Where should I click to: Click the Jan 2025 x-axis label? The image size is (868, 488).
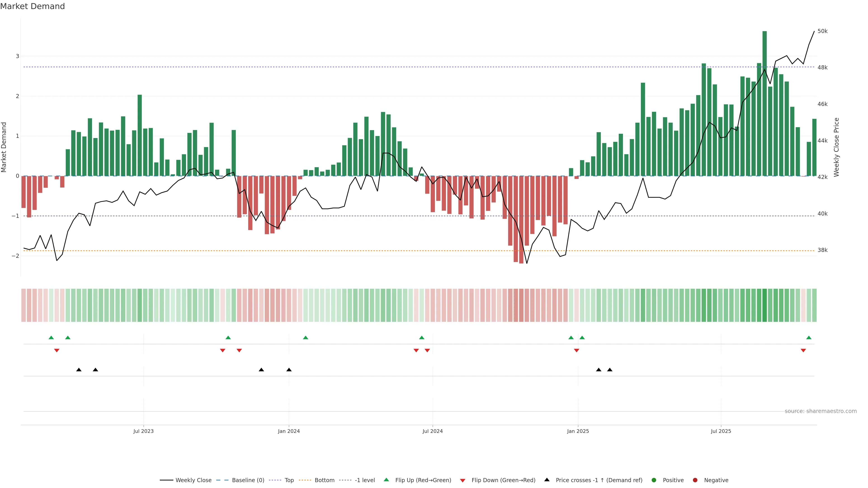point(578,431)
